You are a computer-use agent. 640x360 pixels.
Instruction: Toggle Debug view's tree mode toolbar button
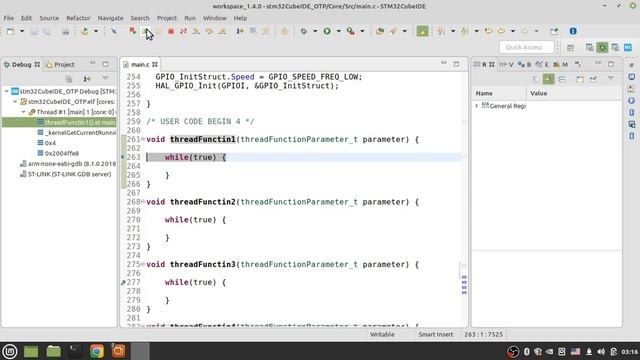click(87, 78)
